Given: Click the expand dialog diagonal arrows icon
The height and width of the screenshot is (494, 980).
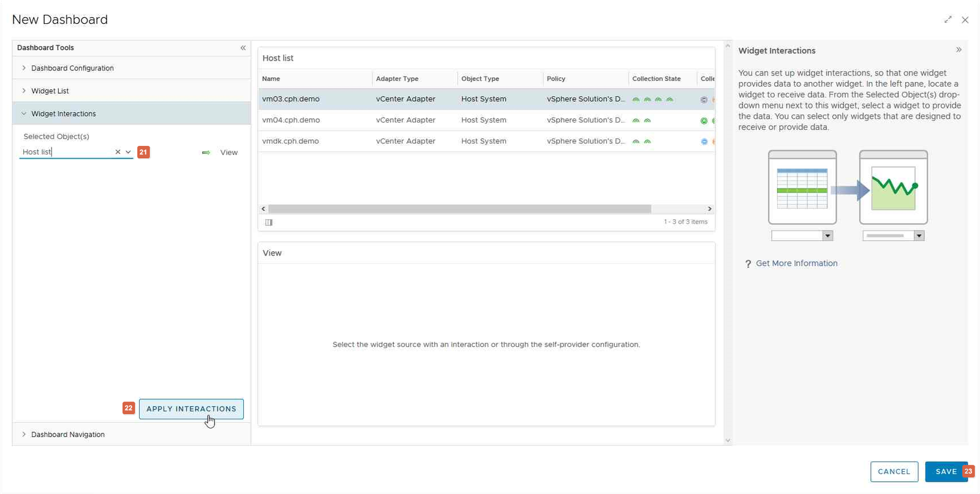Looking at the screenshot, I should pos(948,20).
